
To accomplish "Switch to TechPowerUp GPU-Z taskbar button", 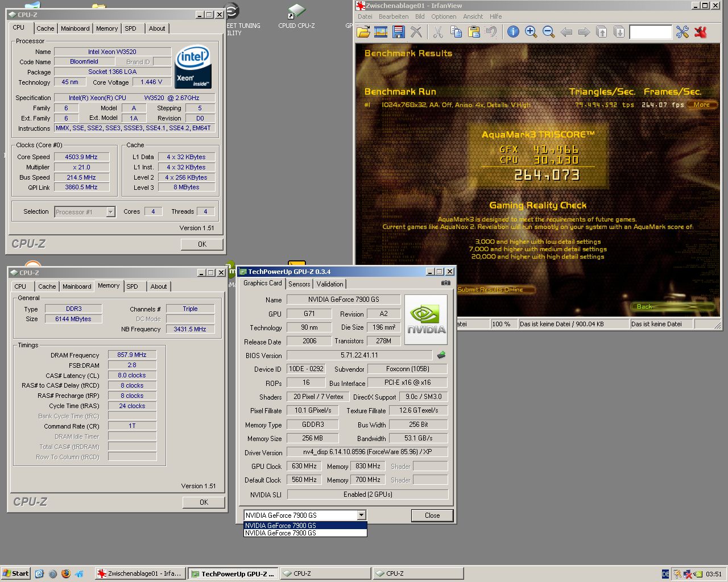I will point(234,574).
